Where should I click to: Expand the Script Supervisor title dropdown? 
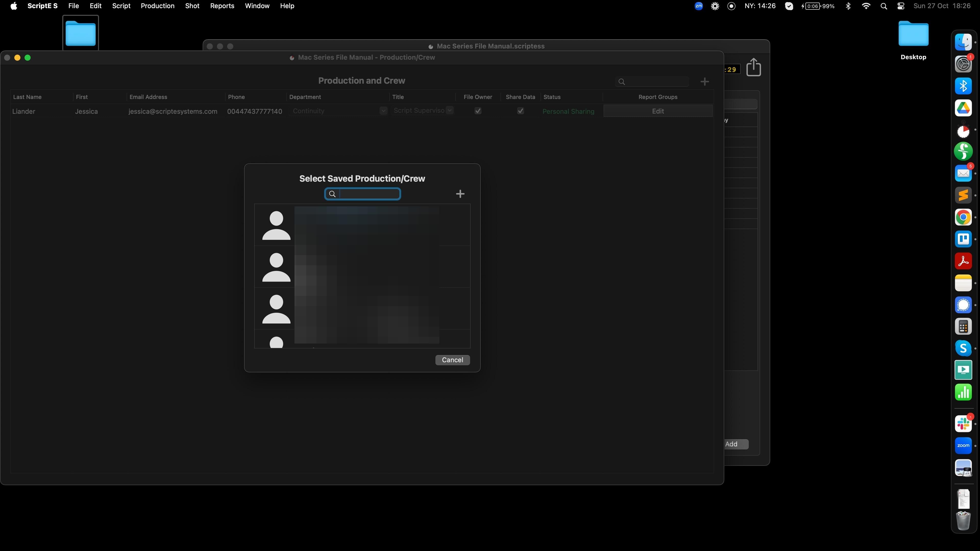[x=450, y=110]
